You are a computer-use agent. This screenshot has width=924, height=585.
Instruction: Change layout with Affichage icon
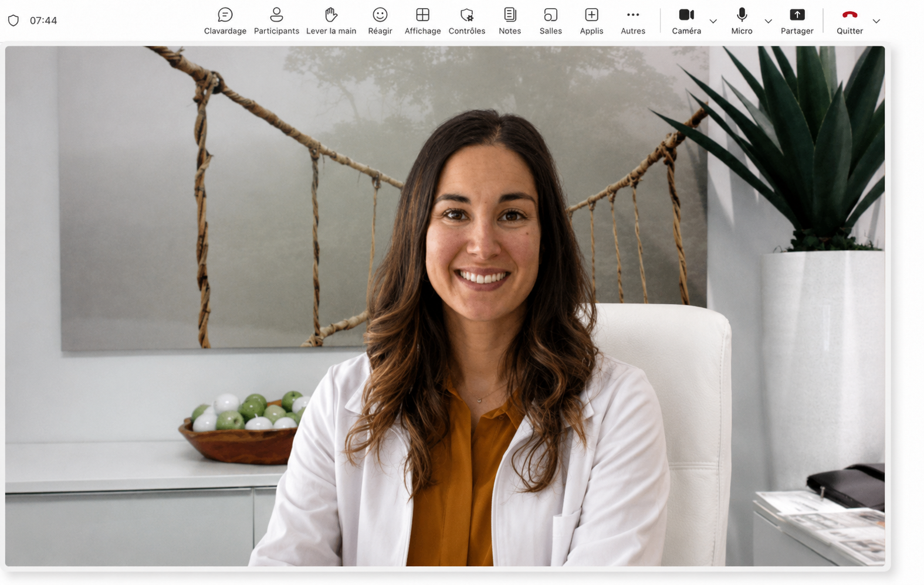tap(422, 15)
